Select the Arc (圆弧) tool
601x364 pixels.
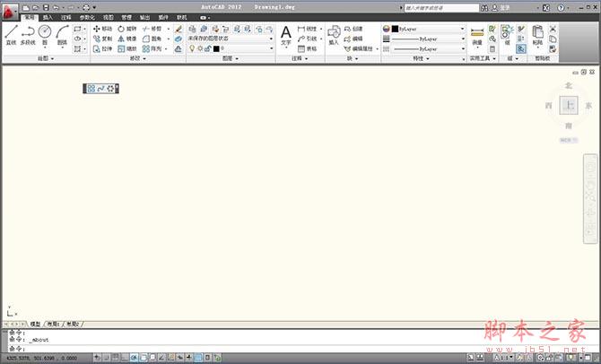click(62, 34)
